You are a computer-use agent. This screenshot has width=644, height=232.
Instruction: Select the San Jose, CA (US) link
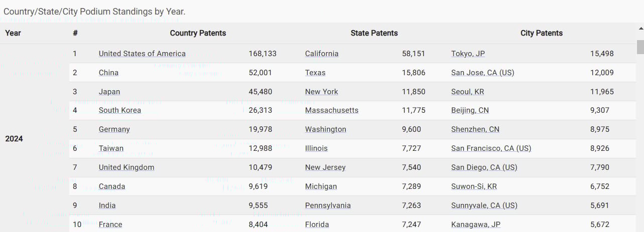(483, 73)
